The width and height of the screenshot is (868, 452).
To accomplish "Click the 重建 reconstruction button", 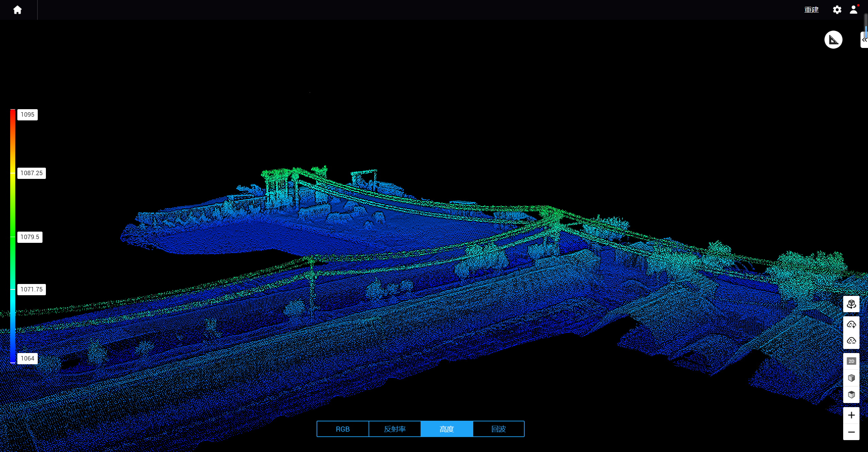I will click(x=811, y=10).
